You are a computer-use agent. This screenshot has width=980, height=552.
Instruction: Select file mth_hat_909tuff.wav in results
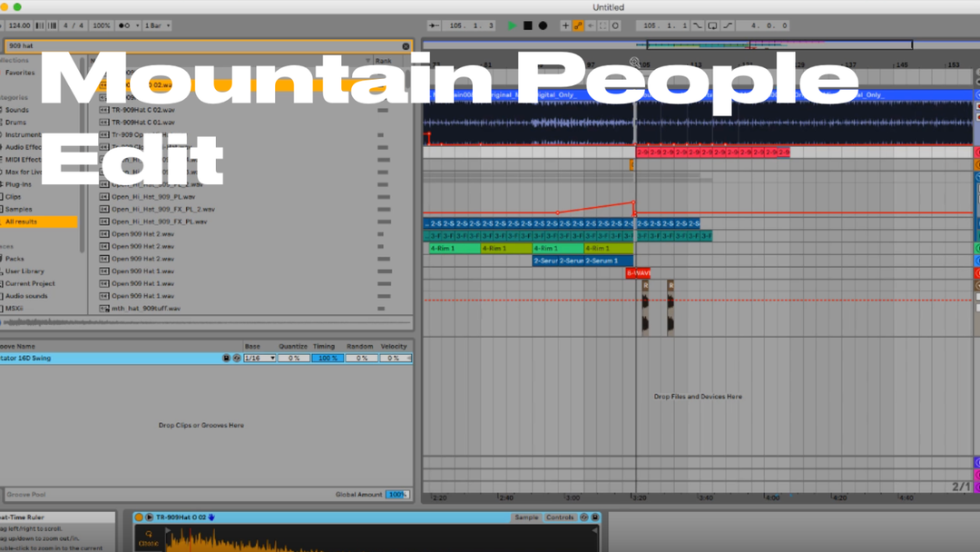pos(145,308)
